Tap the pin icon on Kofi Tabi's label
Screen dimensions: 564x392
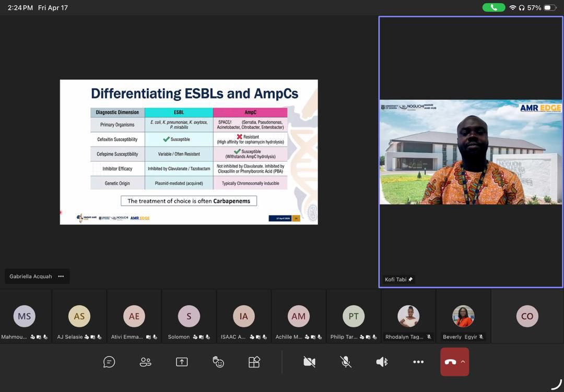[x=410, y=279]
